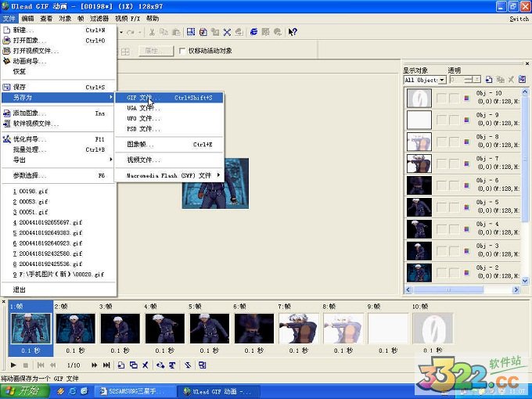Screen dimensions: 532x399
Task: Toggle the 仅移动活动对象 checkbox
Action: coord(182,51)
